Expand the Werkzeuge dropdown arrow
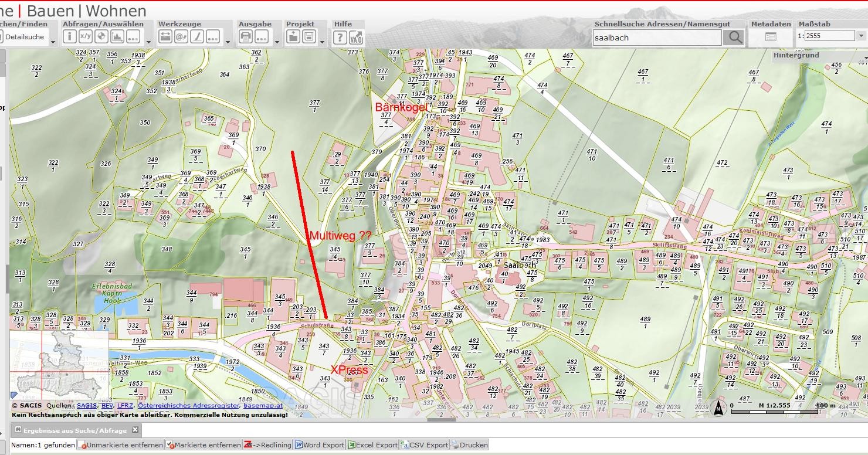868x455 pixels. pyautogui.click(x=228, y=42)
